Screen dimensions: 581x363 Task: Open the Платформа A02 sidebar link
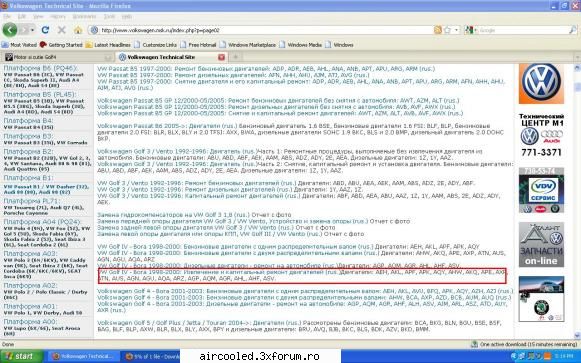click(x=30, y=286)
